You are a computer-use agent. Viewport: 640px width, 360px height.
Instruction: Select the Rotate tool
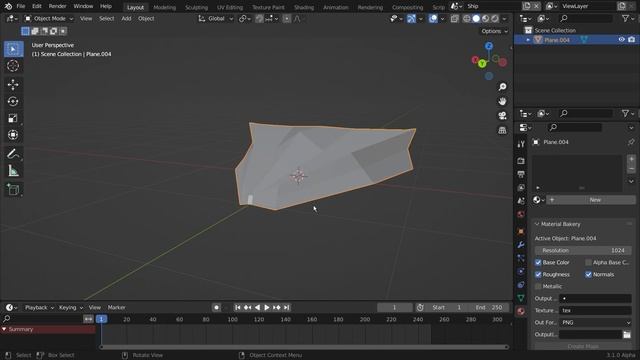click(13, 101)
